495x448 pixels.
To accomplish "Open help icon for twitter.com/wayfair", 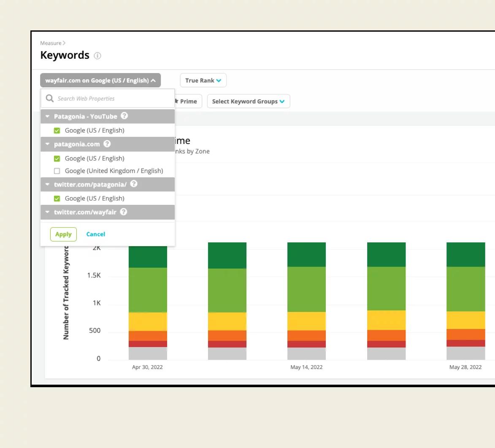I will tap(124, 212).
